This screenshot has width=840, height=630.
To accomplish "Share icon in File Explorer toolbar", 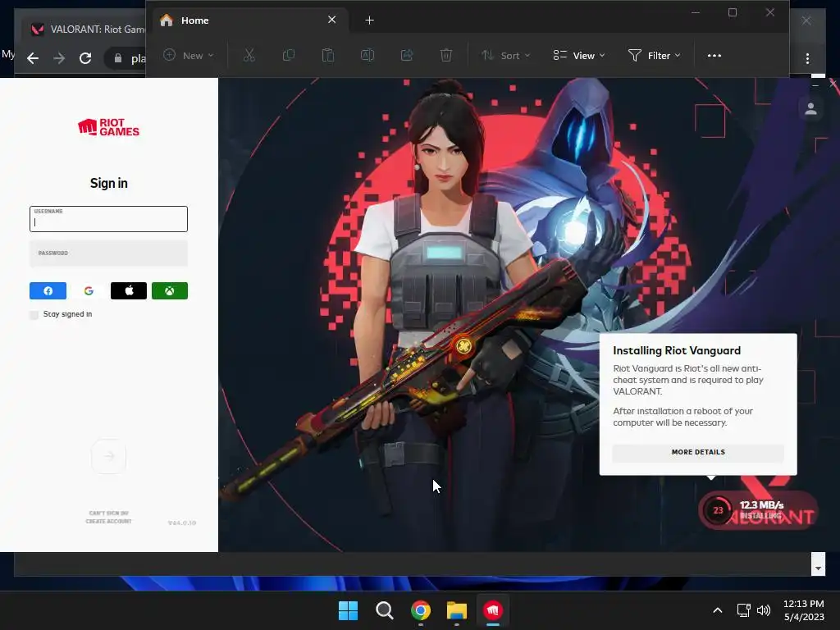I will (407, 55).
